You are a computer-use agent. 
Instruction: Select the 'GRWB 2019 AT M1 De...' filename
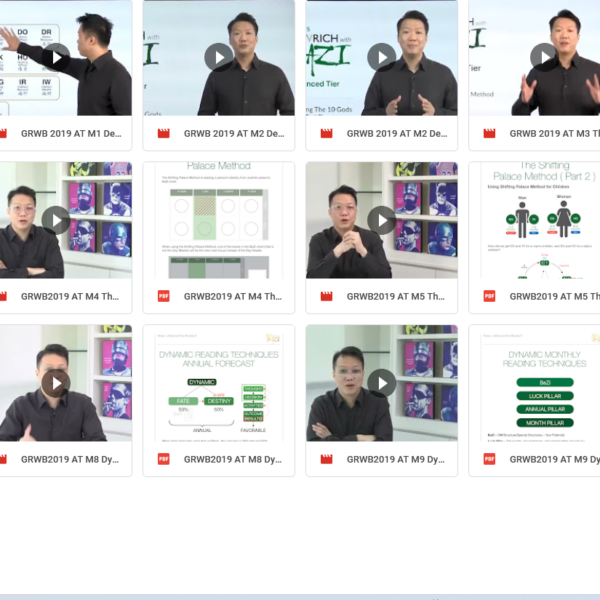[71, 134]
